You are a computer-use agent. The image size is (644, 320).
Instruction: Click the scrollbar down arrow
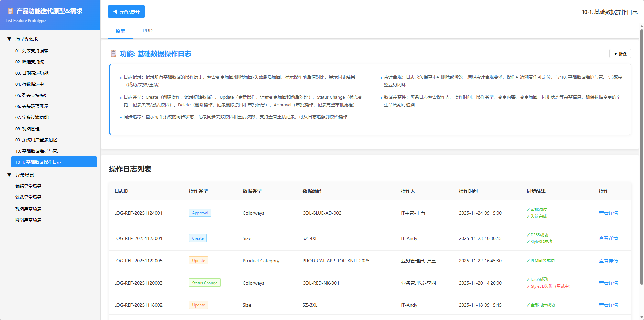point(642,317)
